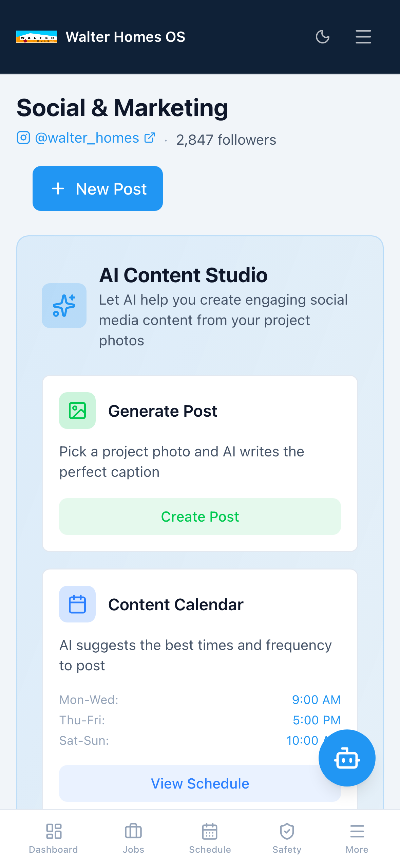Screen dimensions: 400x868
Task: Open the AI chatbot assistant
Action: [x=347, y=758]
